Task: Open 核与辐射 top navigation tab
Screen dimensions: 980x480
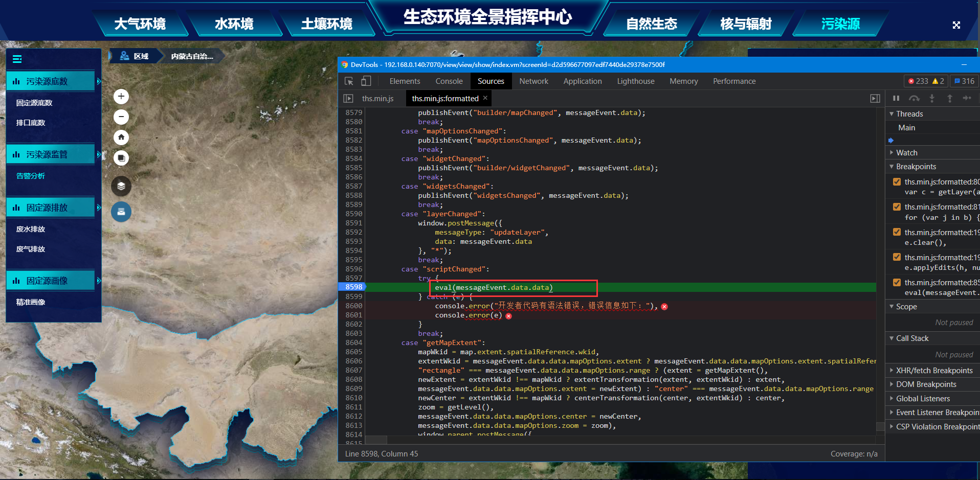Action: [x=746, y=24]
